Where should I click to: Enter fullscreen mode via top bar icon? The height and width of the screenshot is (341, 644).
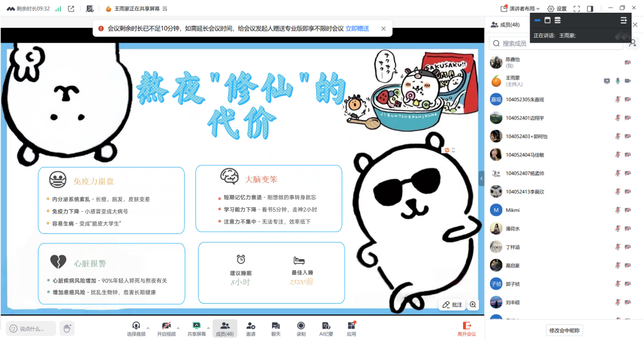pyautogui.click(x=576, y=9)
